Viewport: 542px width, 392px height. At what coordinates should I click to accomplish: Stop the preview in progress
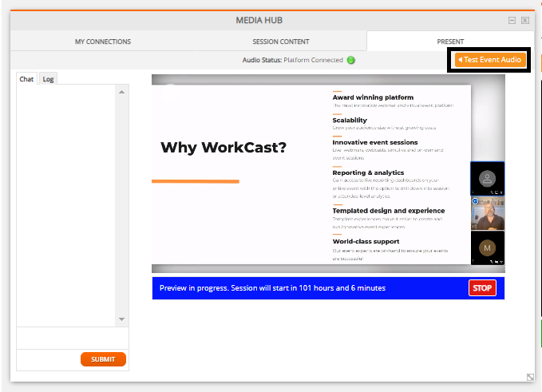pos(482,288)
